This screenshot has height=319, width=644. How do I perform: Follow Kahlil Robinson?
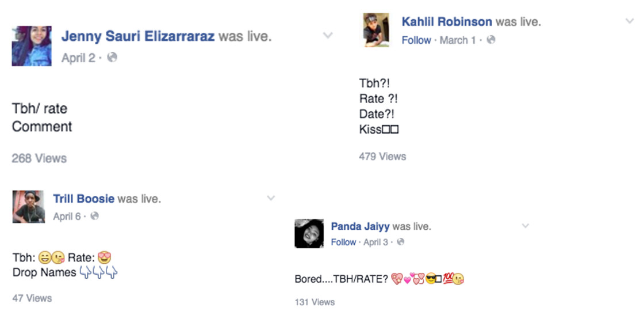point(416,40)
